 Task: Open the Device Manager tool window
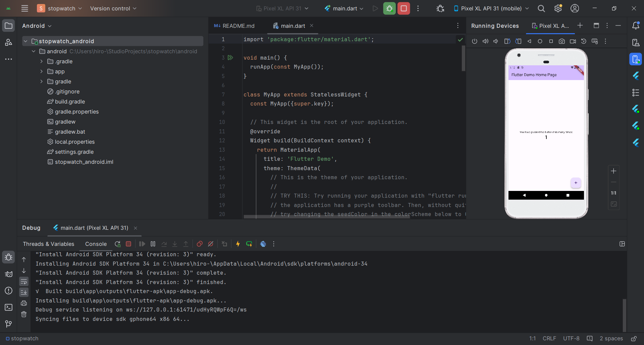tap(636, 43)
